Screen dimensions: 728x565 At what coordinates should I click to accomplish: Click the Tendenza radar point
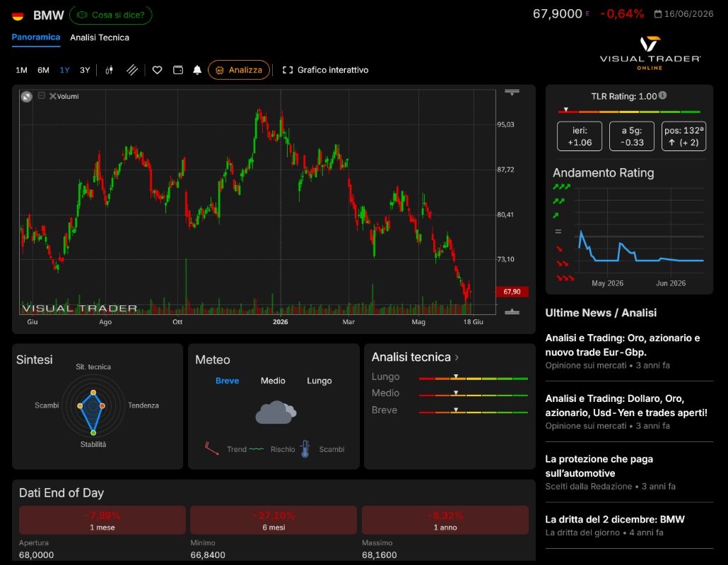102,406
